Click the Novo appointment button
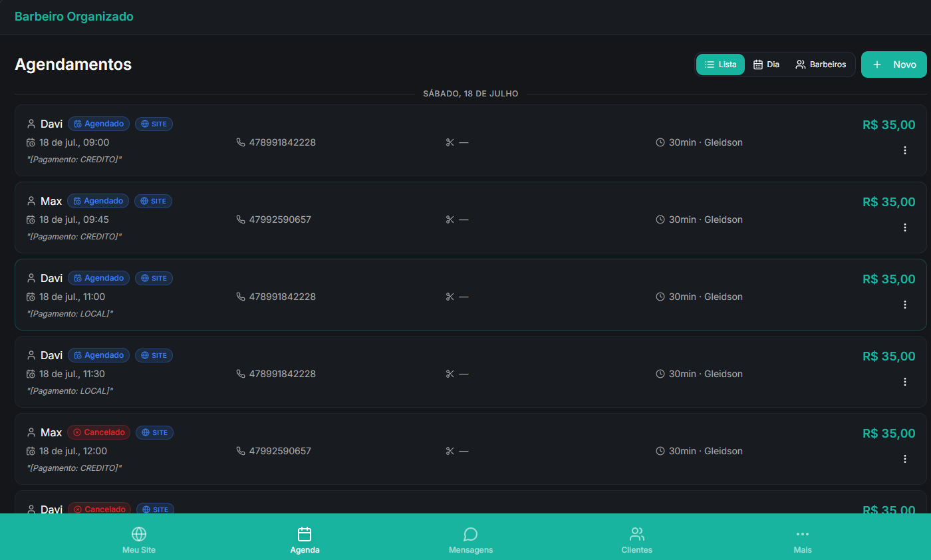Image resolution: width=931 pixels, height=560 pixels. (894, 65)
